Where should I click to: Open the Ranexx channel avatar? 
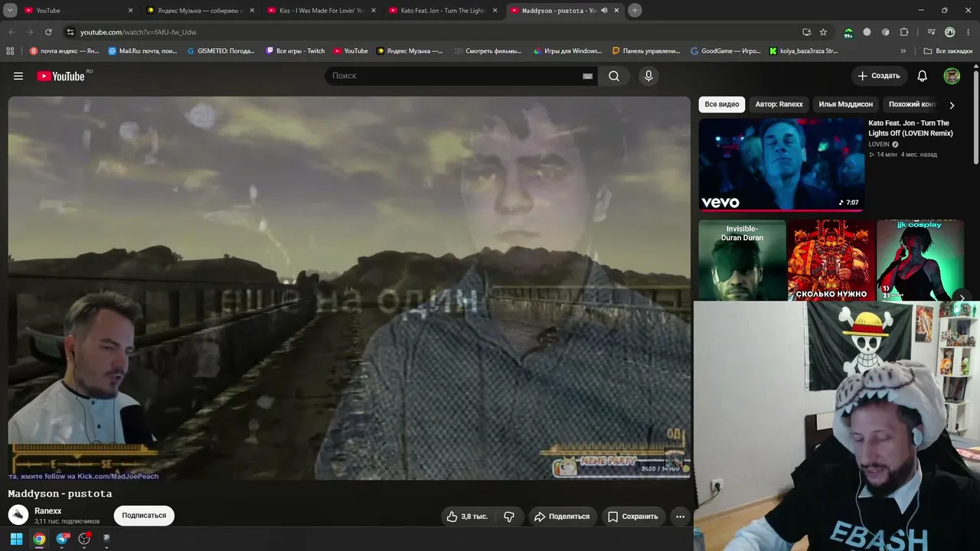point(18,515)
